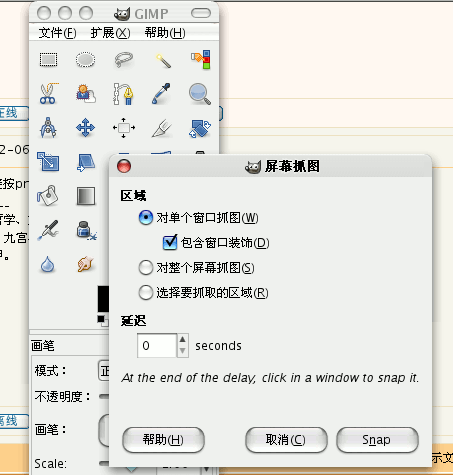Open the 扩展(X) menu

[110, 33]
